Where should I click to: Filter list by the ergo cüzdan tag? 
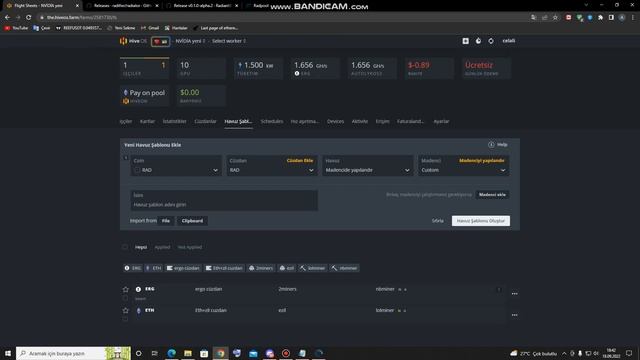(x=183, y=268)
